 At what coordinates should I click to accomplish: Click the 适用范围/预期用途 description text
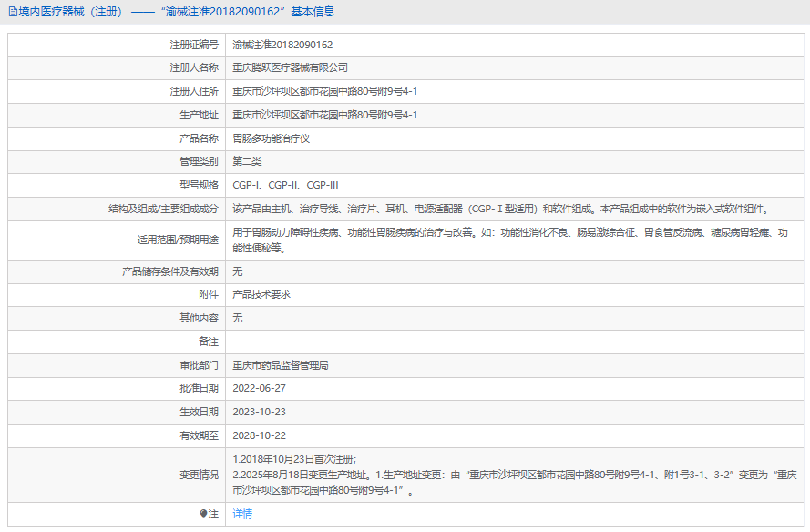click(x=510, y=240)
